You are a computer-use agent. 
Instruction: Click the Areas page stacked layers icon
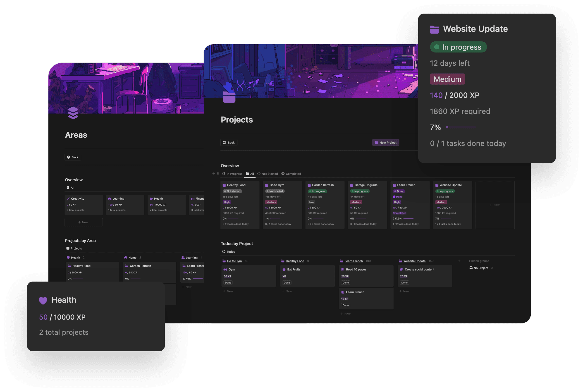(73, 113)
